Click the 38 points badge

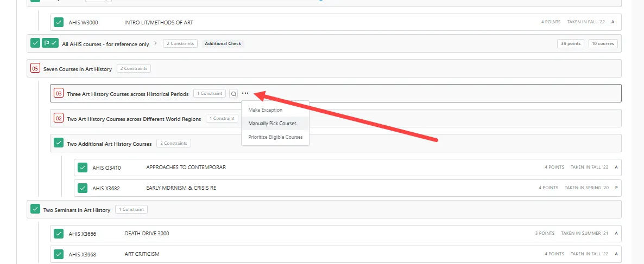pos(570,43)
